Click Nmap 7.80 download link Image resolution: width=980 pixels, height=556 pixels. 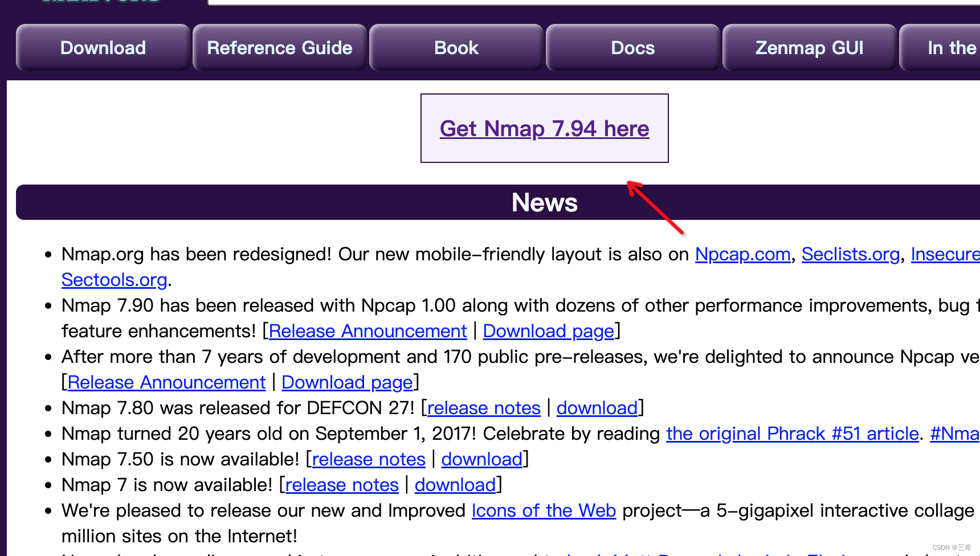coord(597,408)
